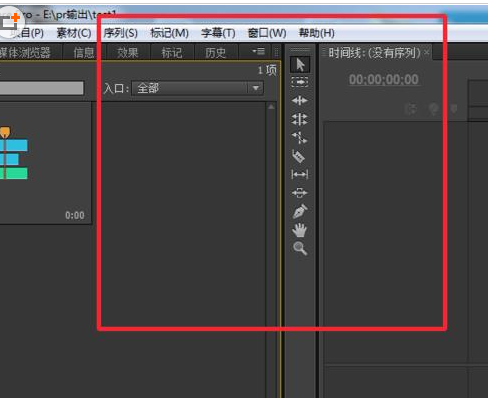
Task: Switch to the 标记 panel tab
Action: (x=172, y=52)
